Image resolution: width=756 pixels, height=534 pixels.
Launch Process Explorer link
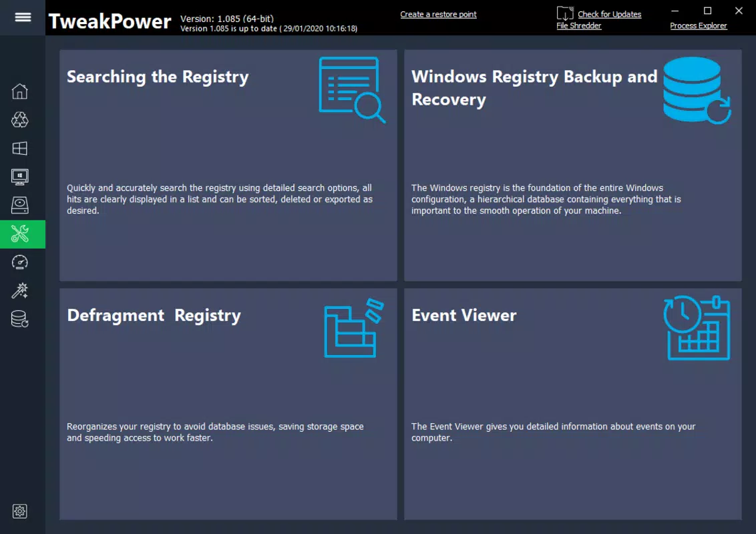click(698, 25)
